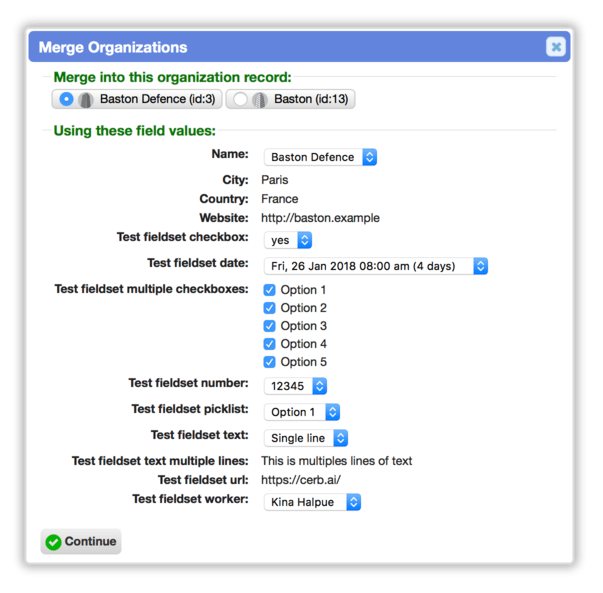Open the Test fieldset picklist dropdown

pos(302,412)
